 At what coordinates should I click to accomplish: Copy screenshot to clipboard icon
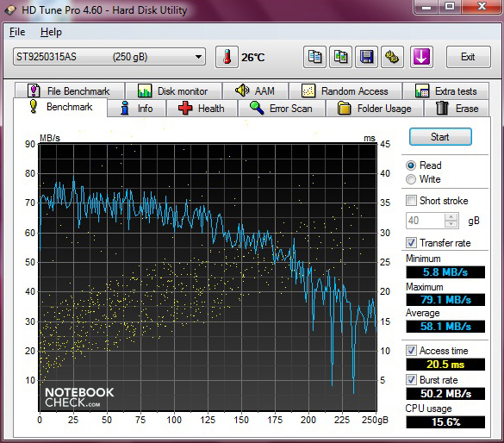click(340, 57)
